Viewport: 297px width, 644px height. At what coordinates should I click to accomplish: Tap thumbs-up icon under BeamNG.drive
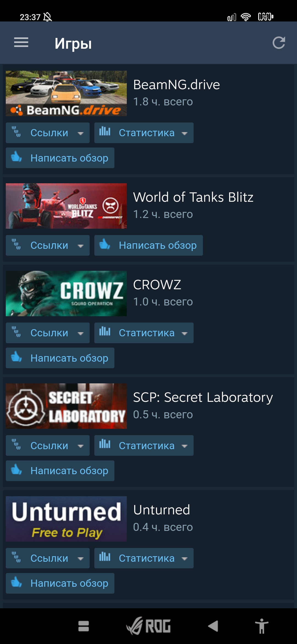[16, 157]
